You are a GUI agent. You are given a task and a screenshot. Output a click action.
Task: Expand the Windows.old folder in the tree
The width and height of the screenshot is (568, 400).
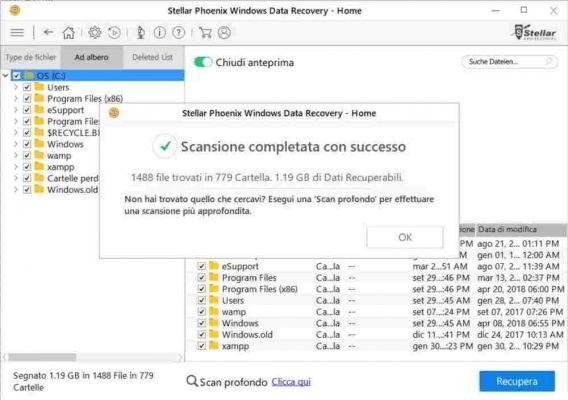point(16,189)
